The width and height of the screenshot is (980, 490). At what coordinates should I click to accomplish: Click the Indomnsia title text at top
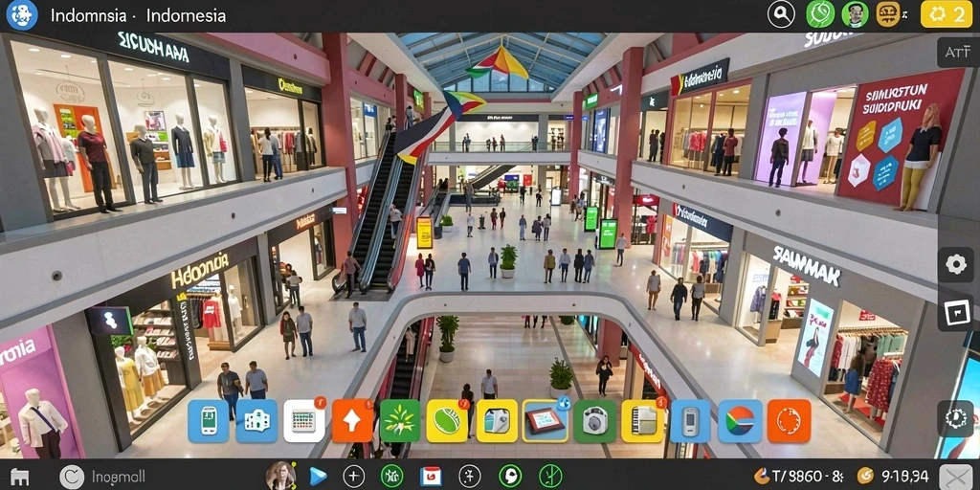(x=88, y=15)
